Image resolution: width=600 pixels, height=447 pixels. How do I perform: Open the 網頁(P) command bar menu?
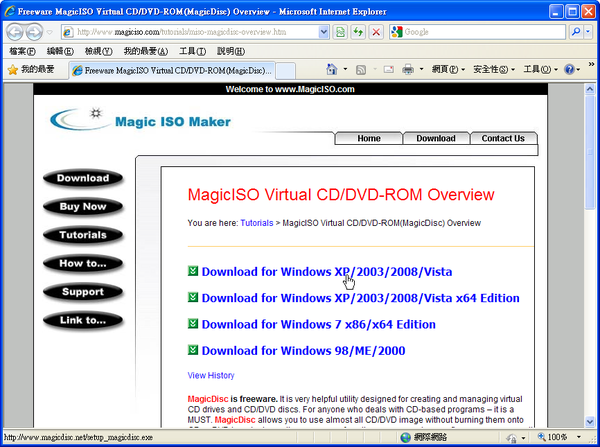tap(448, 70)
